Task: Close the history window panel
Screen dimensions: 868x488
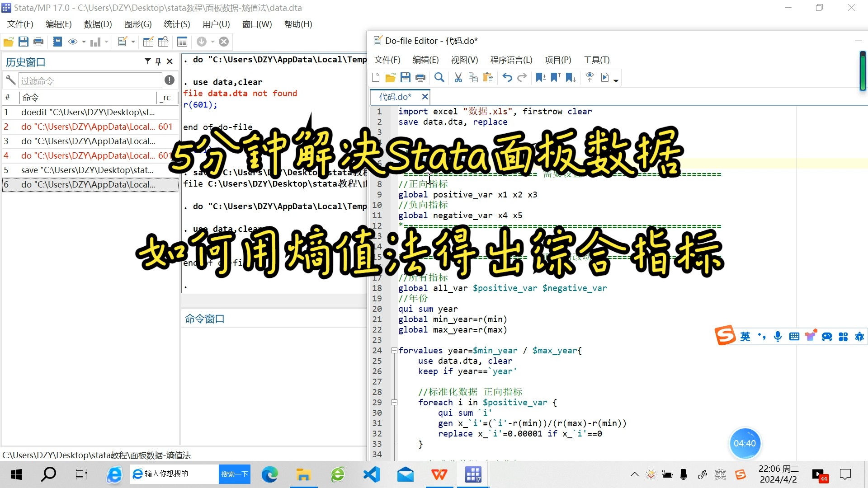Action: pos(170,61)
